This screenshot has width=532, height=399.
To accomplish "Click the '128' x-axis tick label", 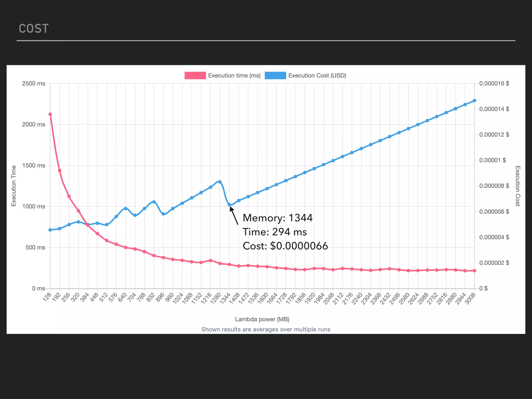I will point(47,297).
